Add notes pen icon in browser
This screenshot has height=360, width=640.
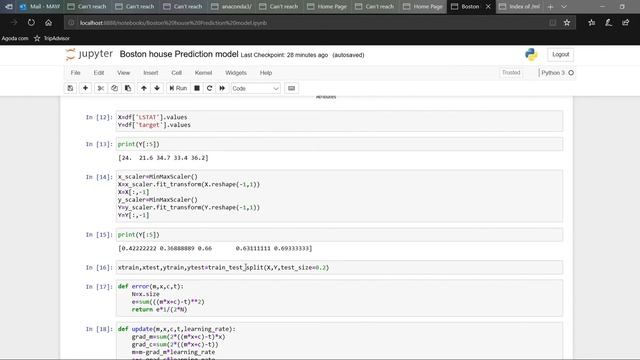609,23
